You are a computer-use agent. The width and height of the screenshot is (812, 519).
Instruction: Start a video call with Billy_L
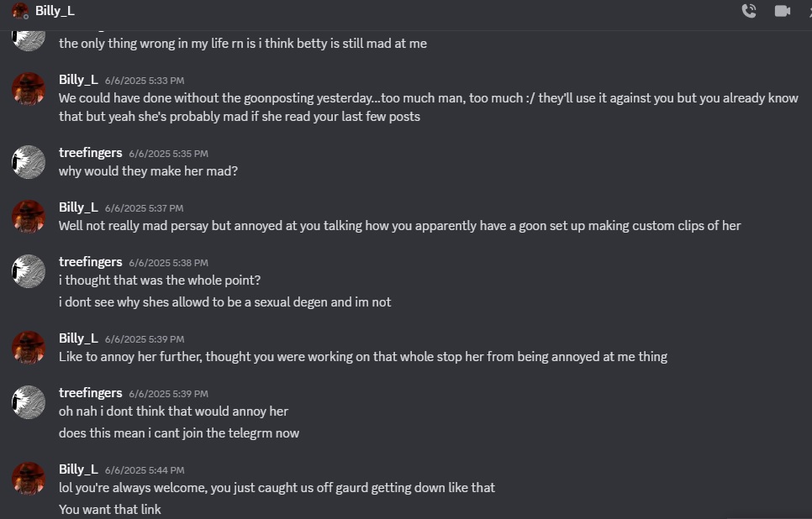(783, 11)
